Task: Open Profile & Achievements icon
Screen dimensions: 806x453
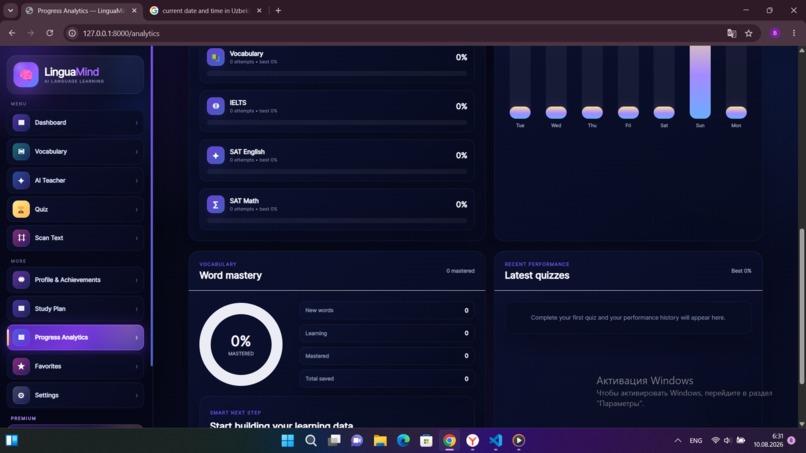Action: point(21,280)
